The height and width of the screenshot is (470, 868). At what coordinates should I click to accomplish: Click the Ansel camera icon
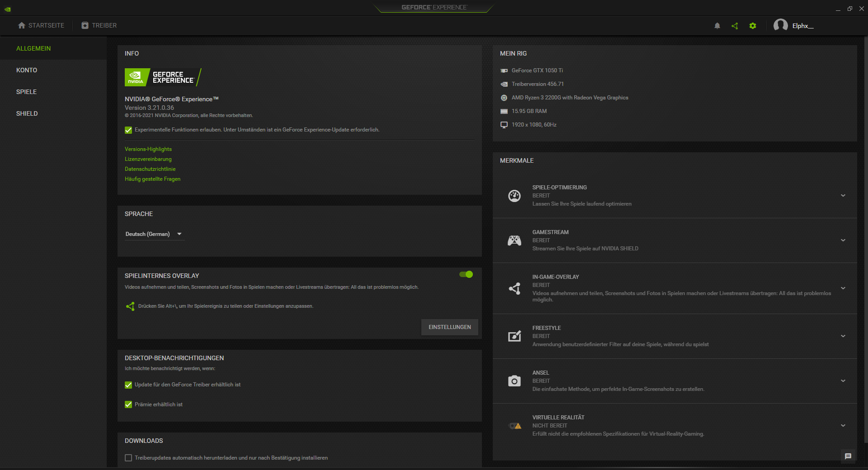[x=514, y=381]
